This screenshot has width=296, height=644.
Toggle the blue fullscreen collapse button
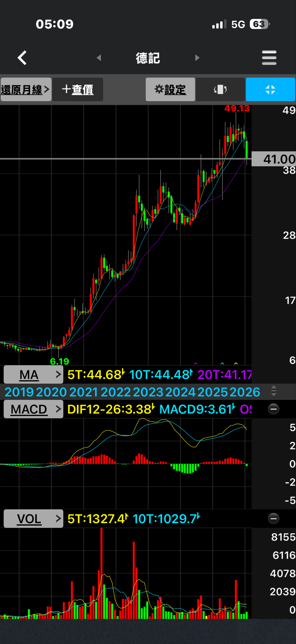(270, 89)
